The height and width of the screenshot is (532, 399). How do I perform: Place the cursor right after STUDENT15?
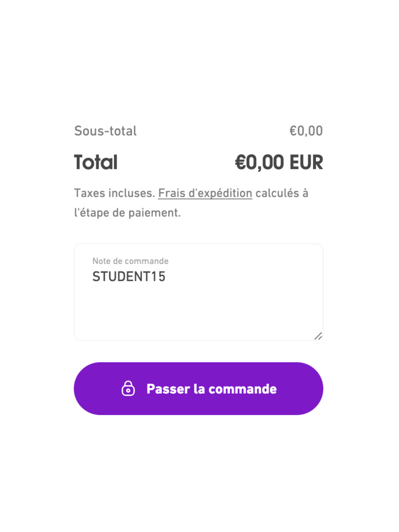click(x=166, y=277)
